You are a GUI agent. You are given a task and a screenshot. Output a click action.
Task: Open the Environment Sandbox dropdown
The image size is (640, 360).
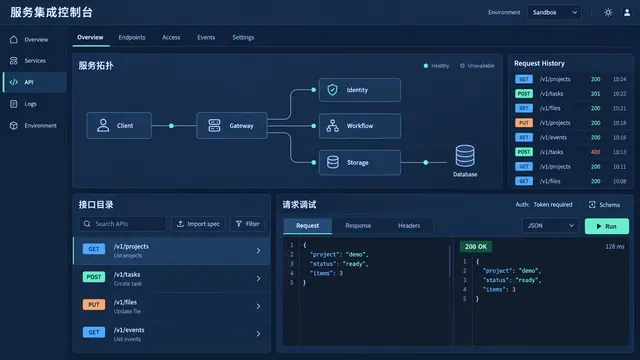coord(554,13)
